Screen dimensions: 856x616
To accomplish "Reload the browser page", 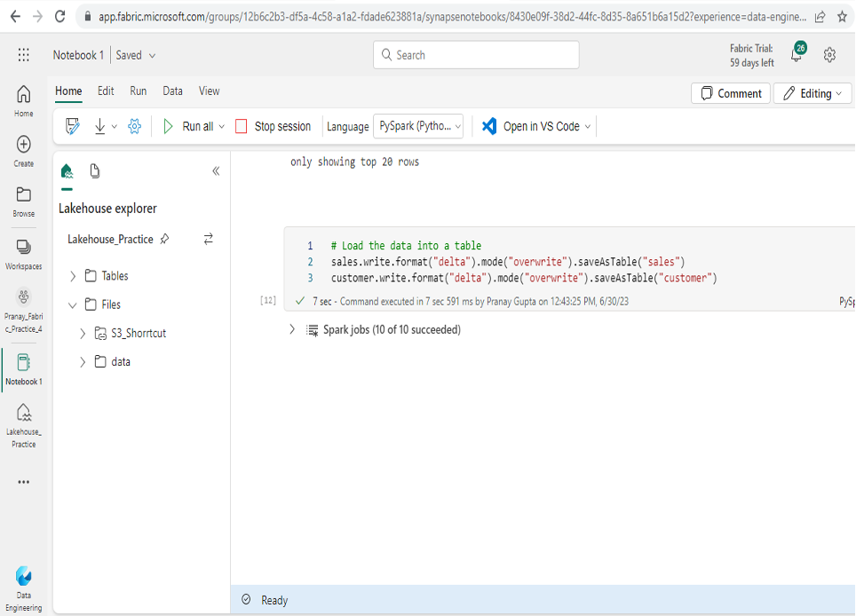I will click(59, 16).
